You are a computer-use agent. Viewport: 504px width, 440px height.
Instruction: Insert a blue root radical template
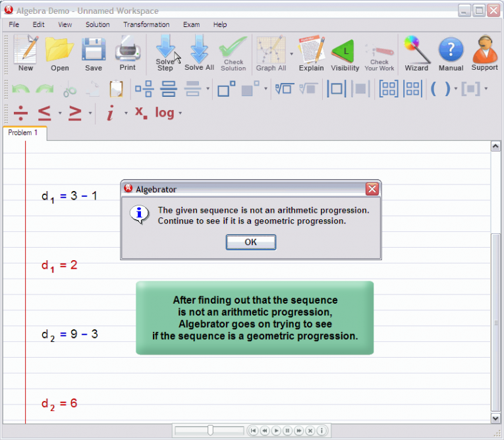click(285, 89)
